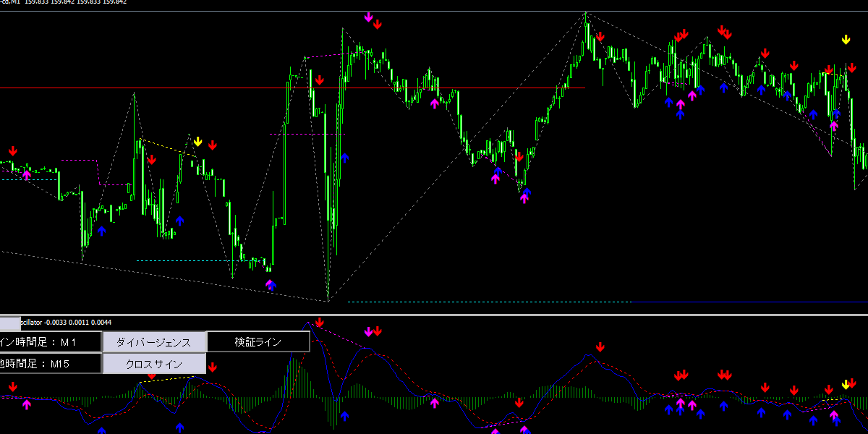Click the blue up arrow beside the tall center candle

click(344, 158)
